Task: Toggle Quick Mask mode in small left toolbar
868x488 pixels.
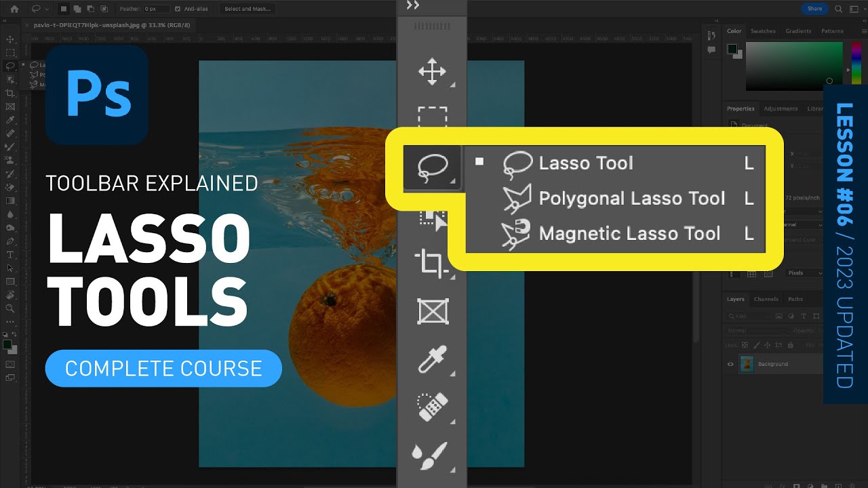Action: click(x=10, y=364)
